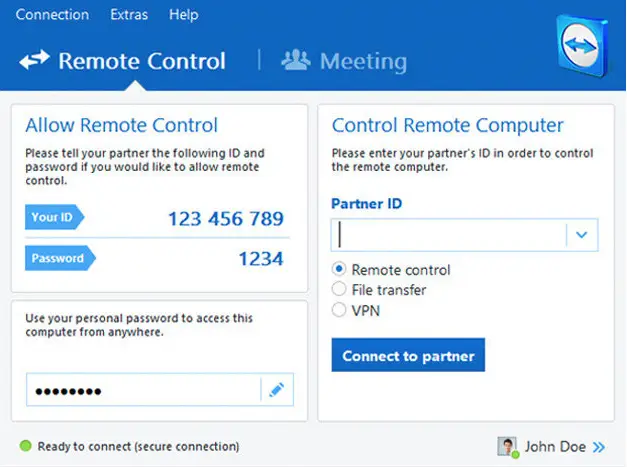Open the Extras menu
Screen dimensions: 627x467
(x=129, y=15)
